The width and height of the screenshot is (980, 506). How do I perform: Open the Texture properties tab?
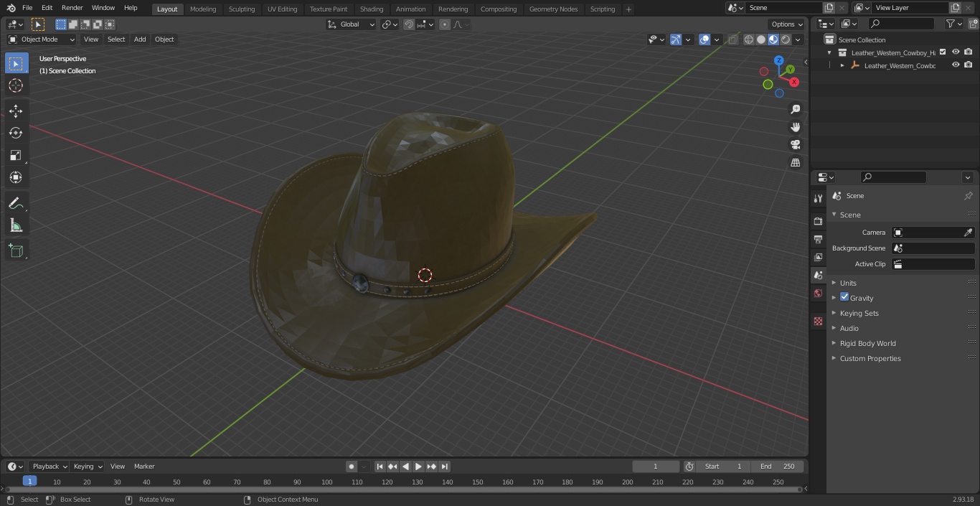pos(818,321)
